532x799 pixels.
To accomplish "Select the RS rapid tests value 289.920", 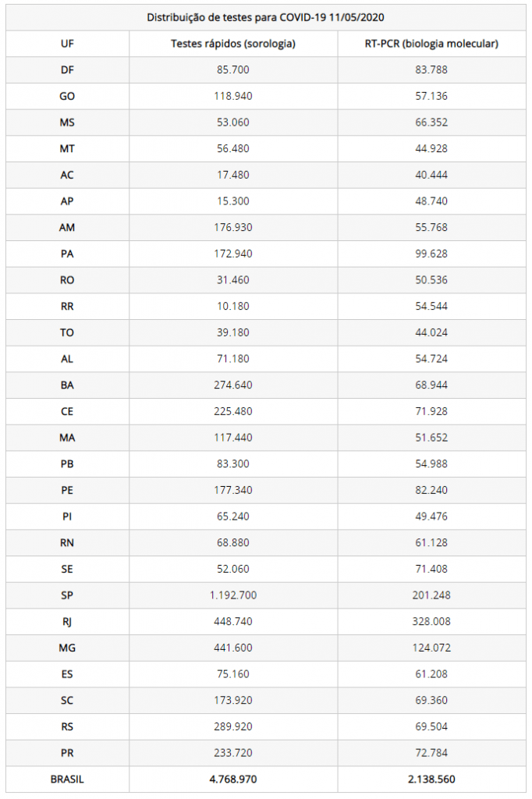I will 233,726.
